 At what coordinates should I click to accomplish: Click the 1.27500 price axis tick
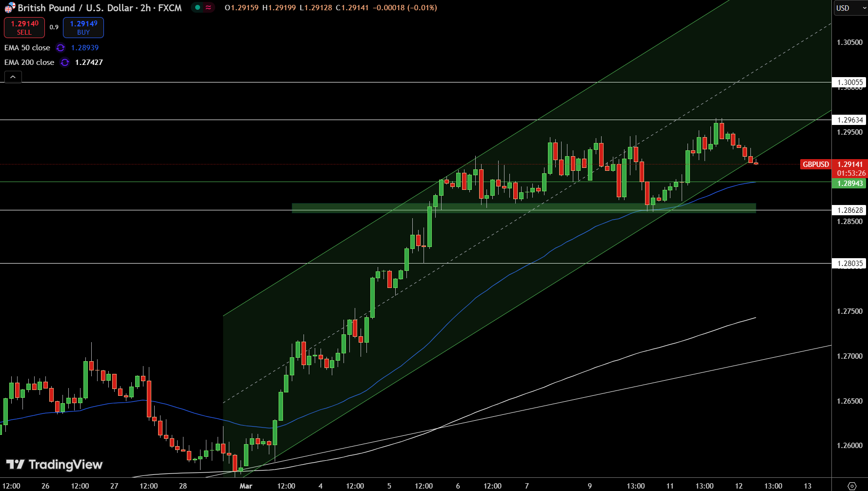(x=849, y=311)
